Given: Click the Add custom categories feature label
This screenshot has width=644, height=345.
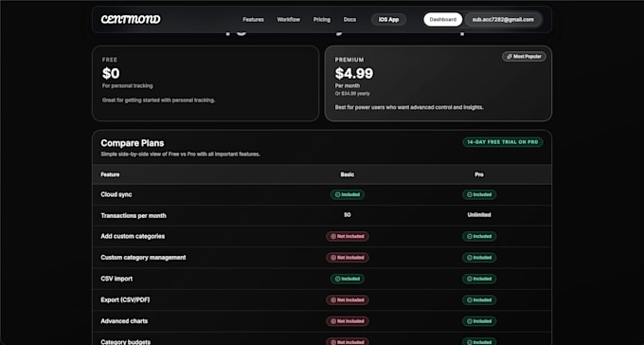Looking at the screenshot, I should (x=133, y=236).
